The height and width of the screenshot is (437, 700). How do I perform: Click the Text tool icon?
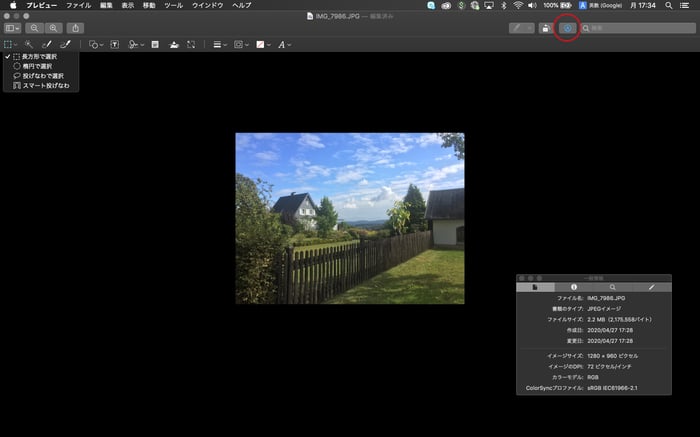(x=114, y=45)
